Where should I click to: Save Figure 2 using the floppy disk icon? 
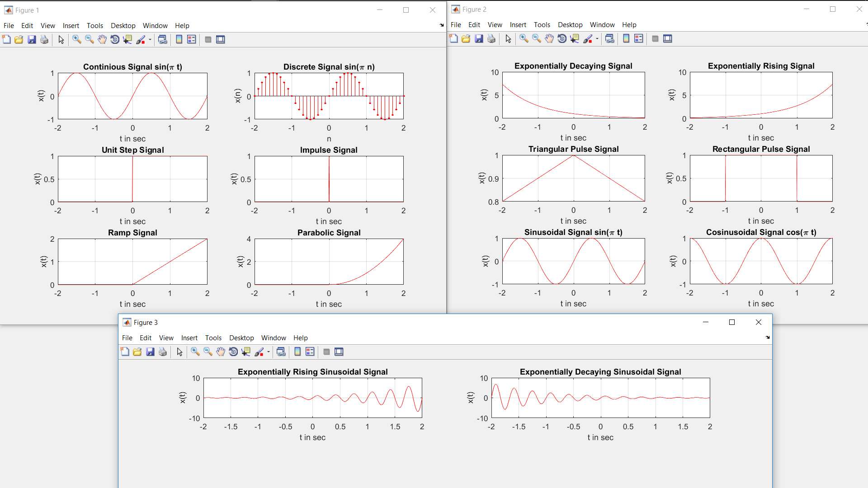click(x=479, y=39)
